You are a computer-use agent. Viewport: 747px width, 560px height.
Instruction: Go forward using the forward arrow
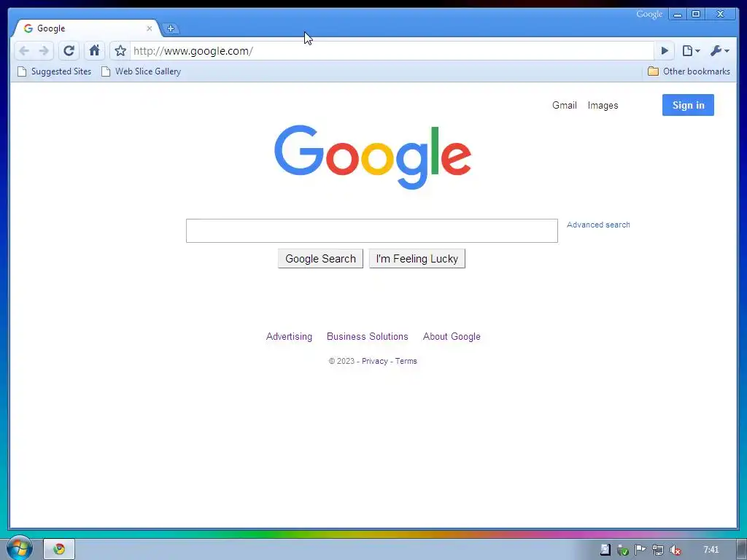click(x=44, y=51)
